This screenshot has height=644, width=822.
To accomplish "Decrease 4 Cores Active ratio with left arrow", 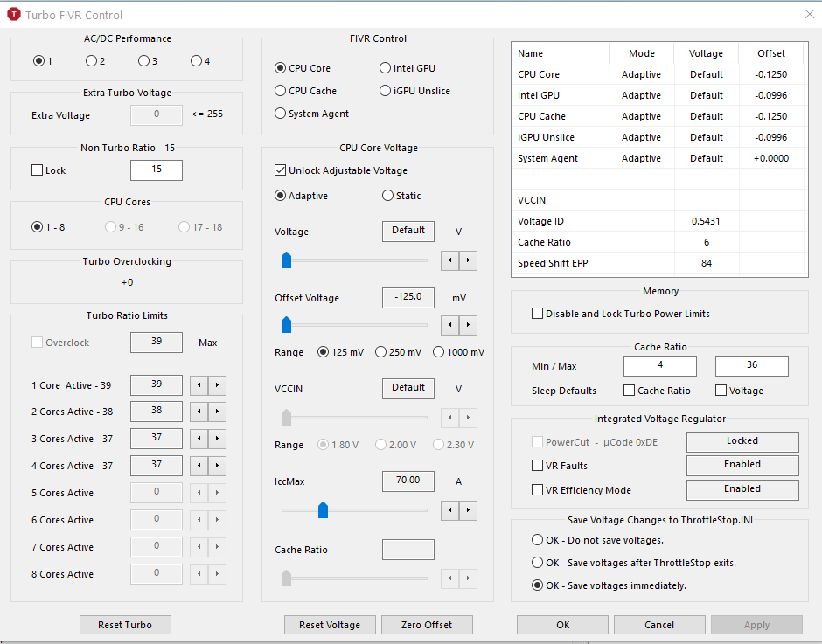I will coord(199,467).
